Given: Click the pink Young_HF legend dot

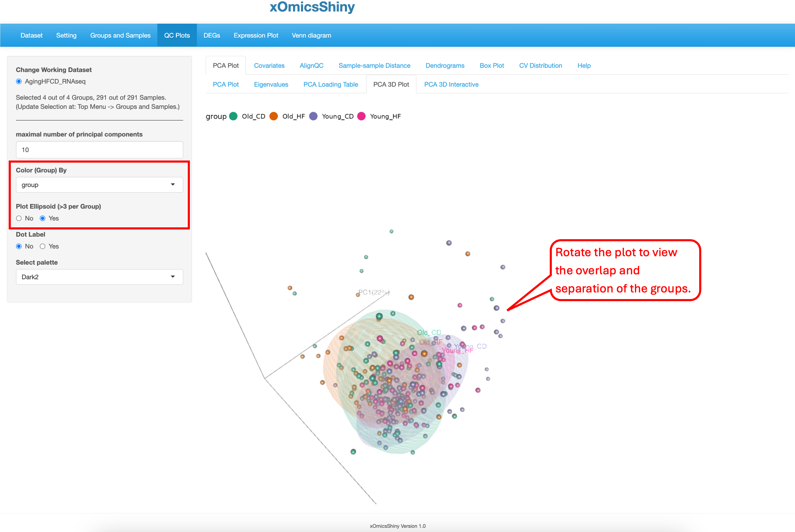Looking at the screenshot, I should click(x=361, y=116).
